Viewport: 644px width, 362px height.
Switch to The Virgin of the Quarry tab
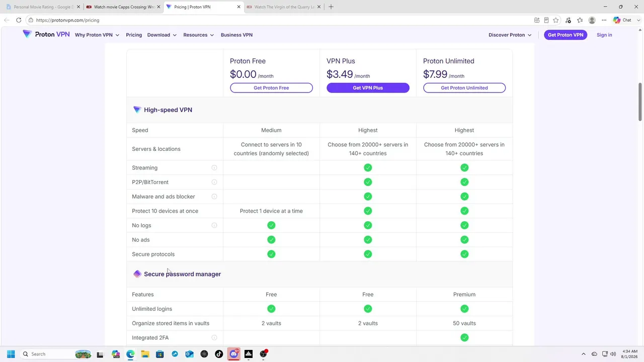283,7
